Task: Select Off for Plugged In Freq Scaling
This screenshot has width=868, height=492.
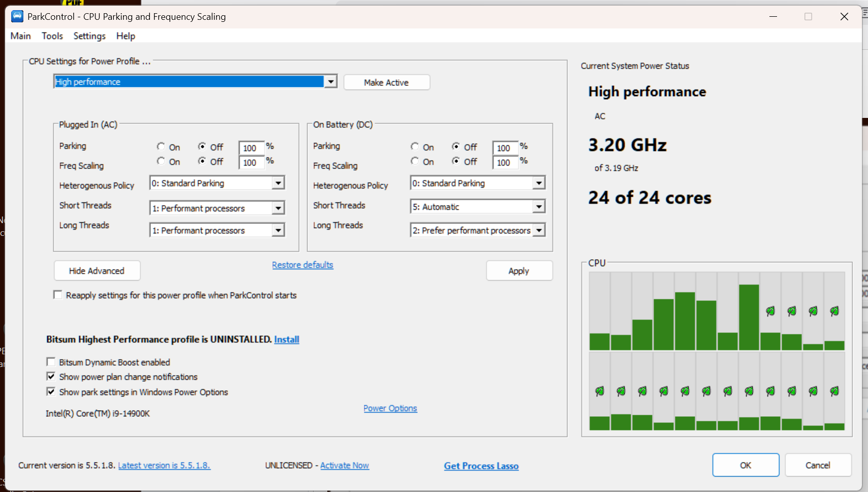Action: click(202, 161)
